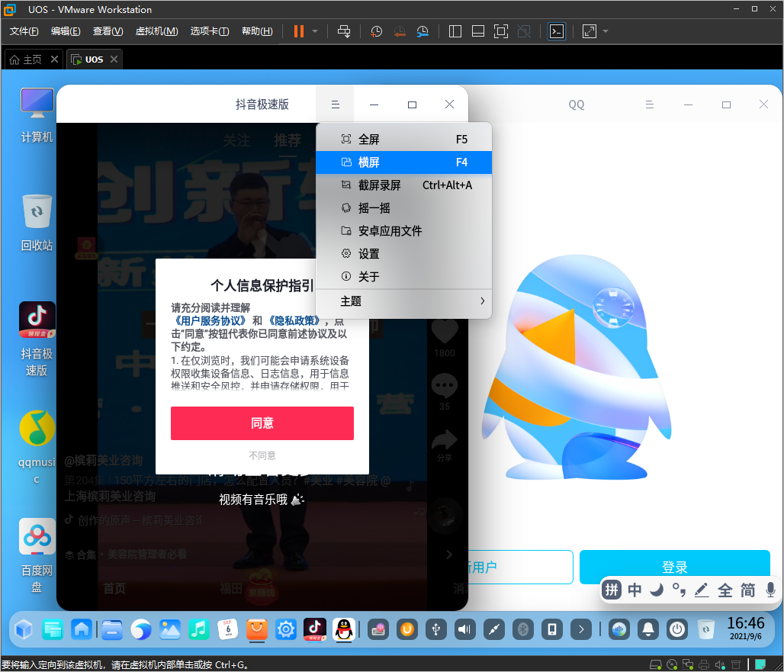Enter full screen mode via VMware toolbar icon
This screenshot has width=784, height=672.
click(501, 31)
